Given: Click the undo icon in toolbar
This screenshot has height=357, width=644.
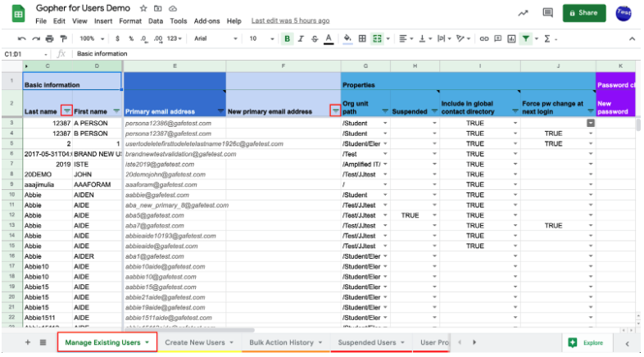Looking at the screenshot, I should 21,38.
